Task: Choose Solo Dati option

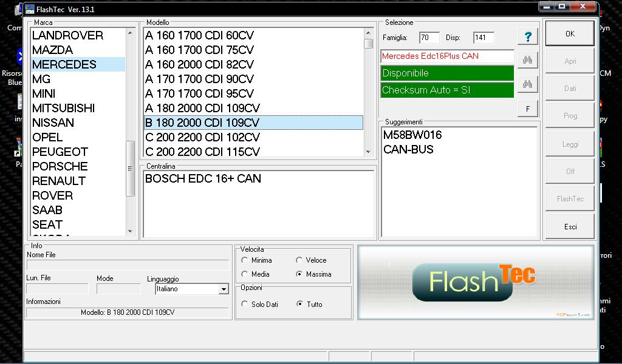Action: pyautogui.click(x=244, y=304)
